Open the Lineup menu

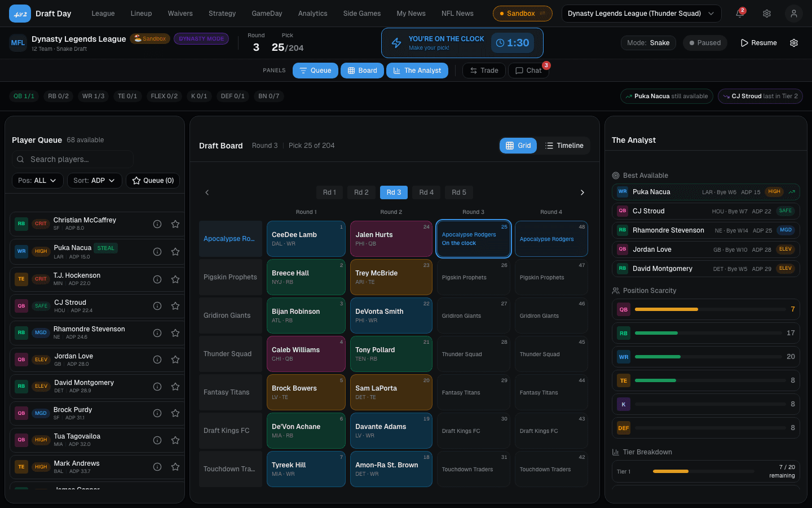click(141, 14)
